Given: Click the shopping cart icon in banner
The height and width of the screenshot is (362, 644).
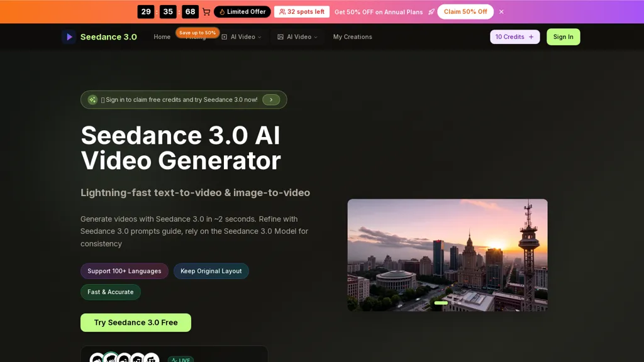Looking at the screenshot, I should pyautogui.click(x=206, y=12).
